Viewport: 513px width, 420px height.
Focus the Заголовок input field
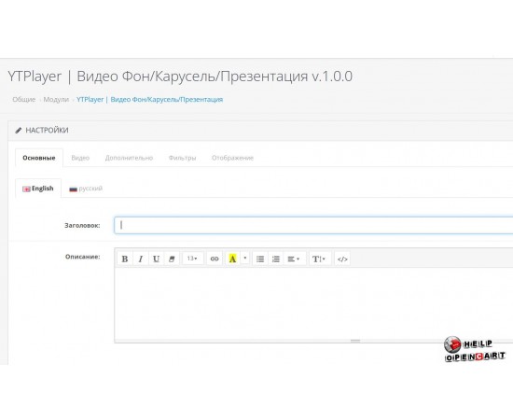313,225
